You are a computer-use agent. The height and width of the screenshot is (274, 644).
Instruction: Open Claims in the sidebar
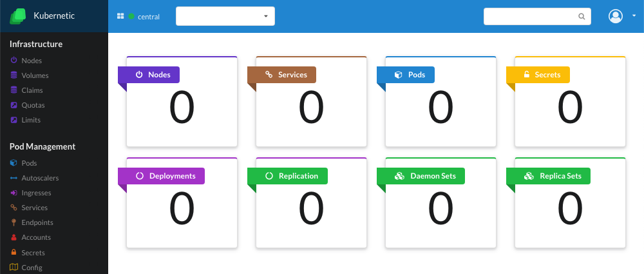click(32, 90)
